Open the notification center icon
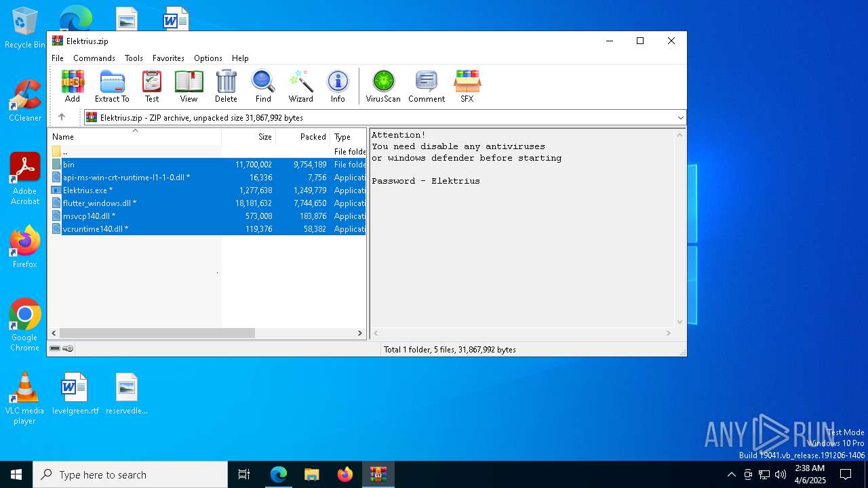 click(x=846, y=474)
